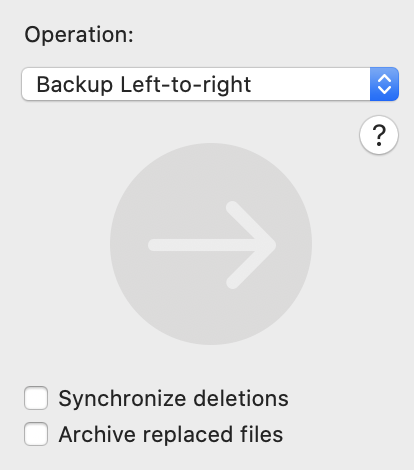Click the grey circular sync direction icon

(x=211, y=244)
